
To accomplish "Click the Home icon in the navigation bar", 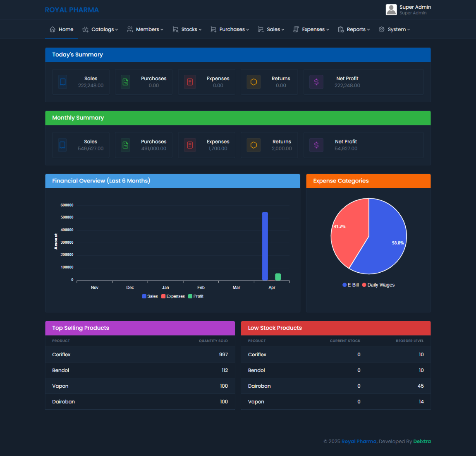I will coord(53,29).
